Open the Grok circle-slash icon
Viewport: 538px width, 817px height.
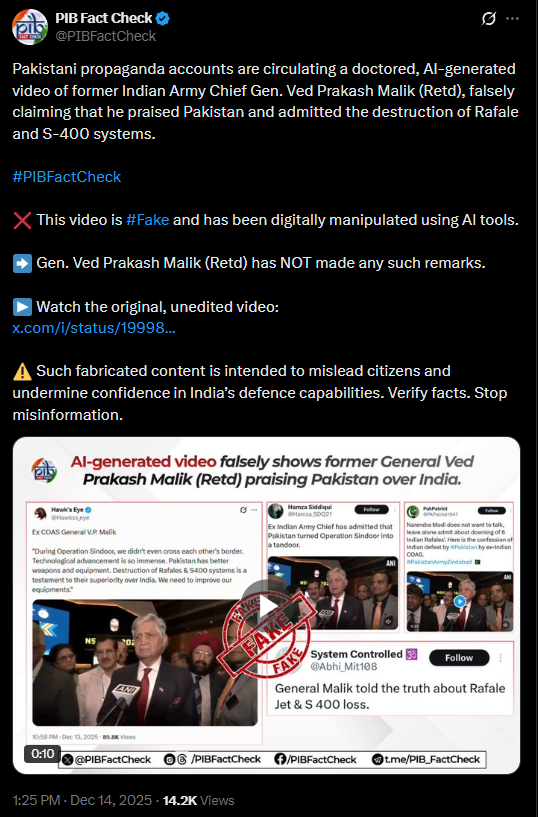click(x=489, y=19)
